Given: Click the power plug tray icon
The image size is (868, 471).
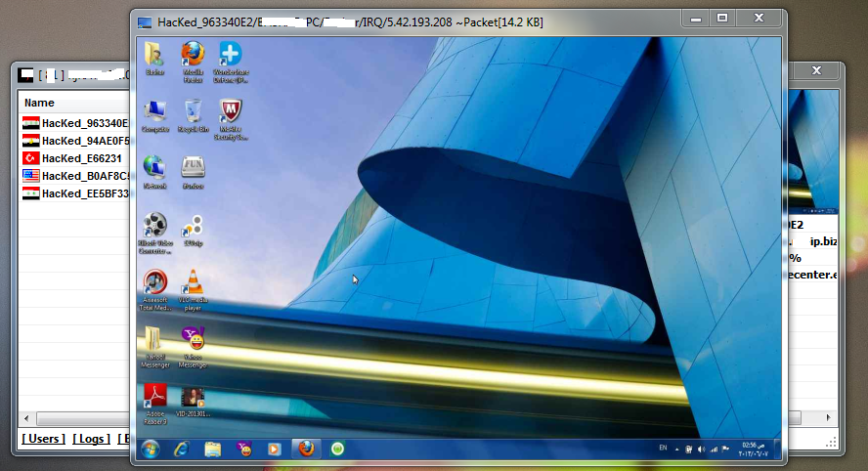Looking at the screenshot, I should point(688,450).
